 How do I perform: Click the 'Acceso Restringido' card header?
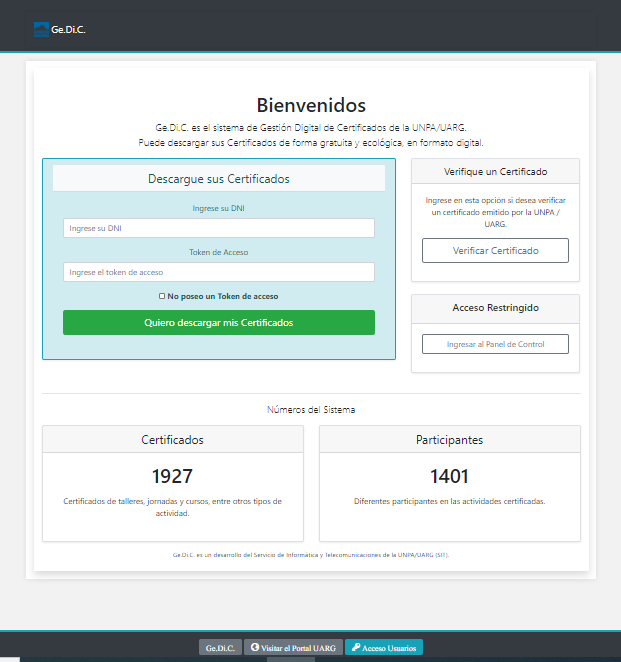pos(495,308)
